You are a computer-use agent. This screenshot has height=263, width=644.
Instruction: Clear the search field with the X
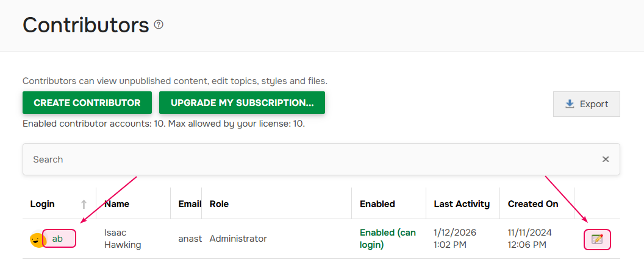point(606,160)
